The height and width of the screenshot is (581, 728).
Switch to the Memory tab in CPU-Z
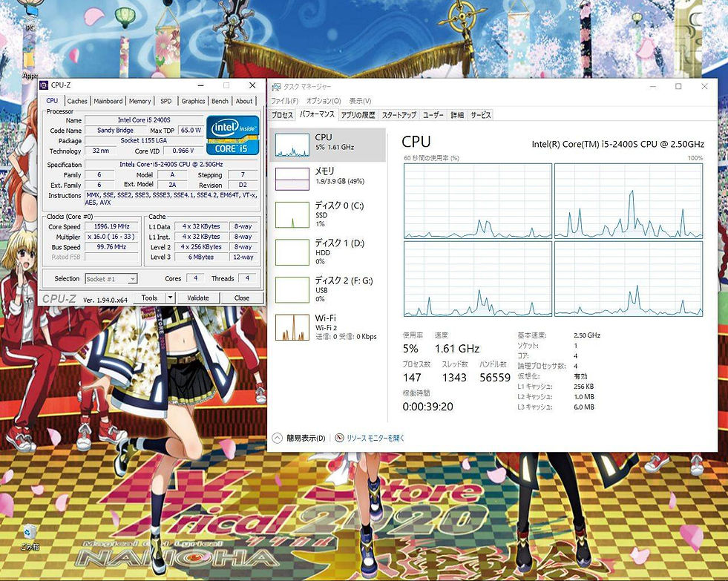click(x=140, y=101)
